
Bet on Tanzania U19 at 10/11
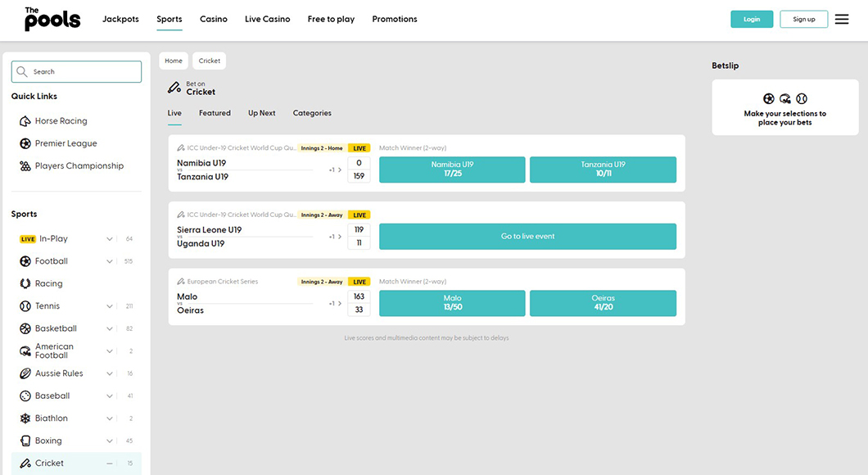point(603,170)
